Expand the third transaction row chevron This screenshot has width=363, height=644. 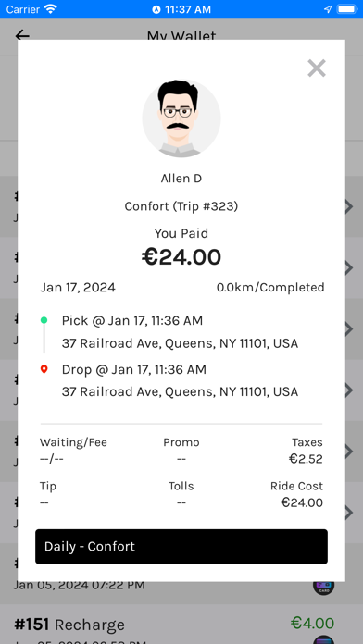pyautogui.click(x=349, y=328)
